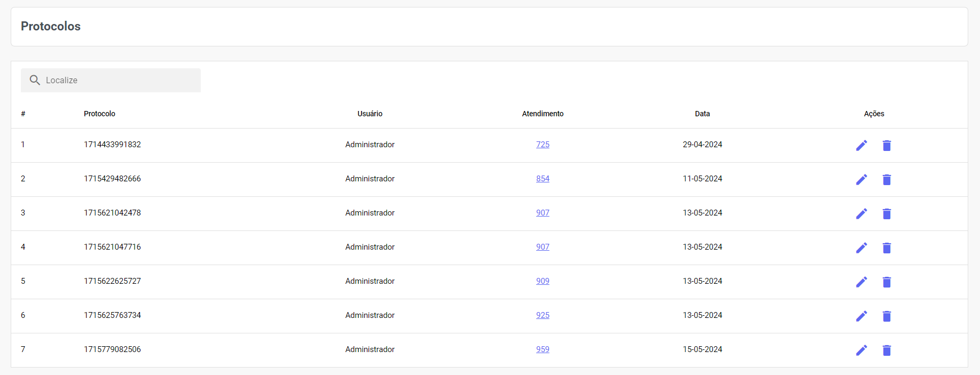The width and height of the screenshot is (980, 375).
Task: Click the Usuário column header
Action: click(x=370, y=114)
